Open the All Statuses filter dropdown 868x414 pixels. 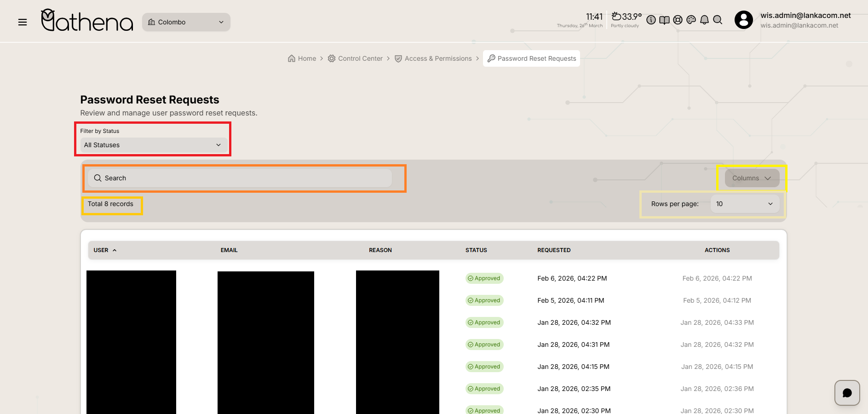(x=152, y=145)
